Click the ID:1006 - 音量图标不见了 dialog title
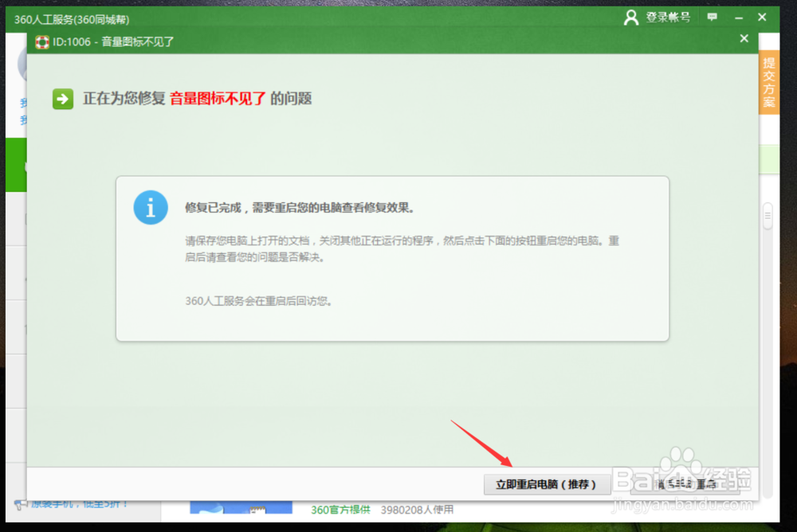The width and height of the screenshot is (797, 532). (113, 41)
